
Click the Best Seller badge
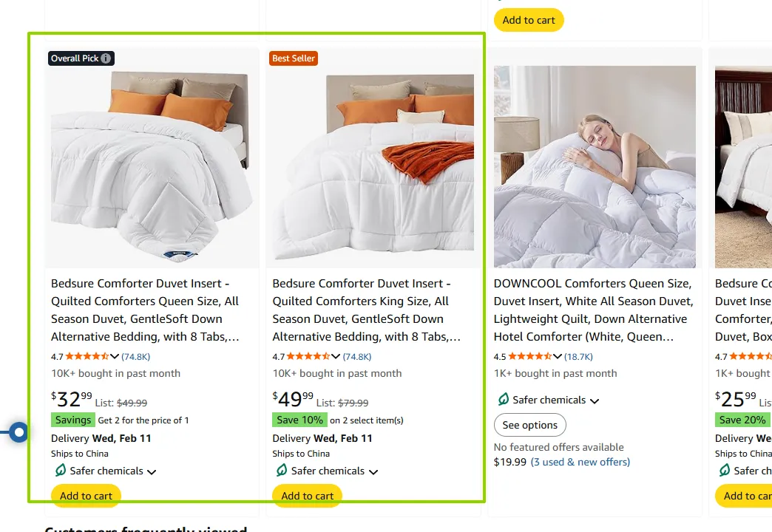point(294,58)
